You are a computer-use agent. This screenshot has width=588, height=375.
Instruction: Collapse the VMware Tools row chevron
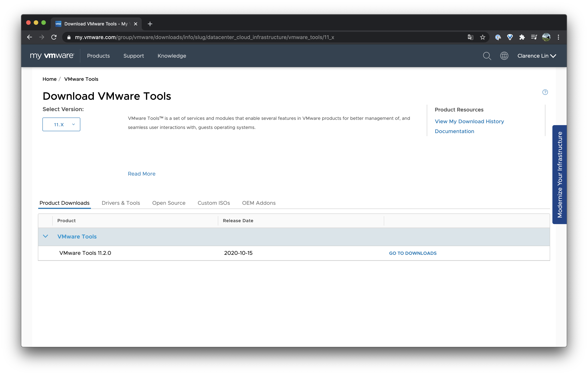(45, 236)
